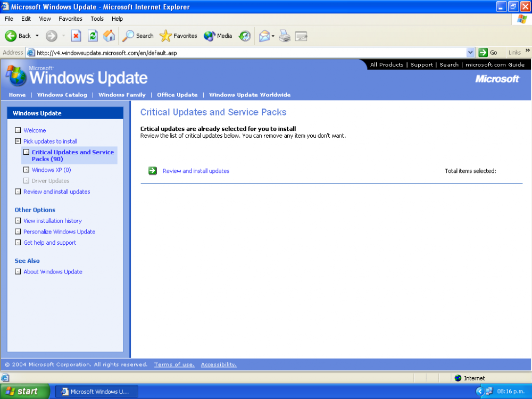
Task: Open the Media pane button
Action: coord(218,36)
